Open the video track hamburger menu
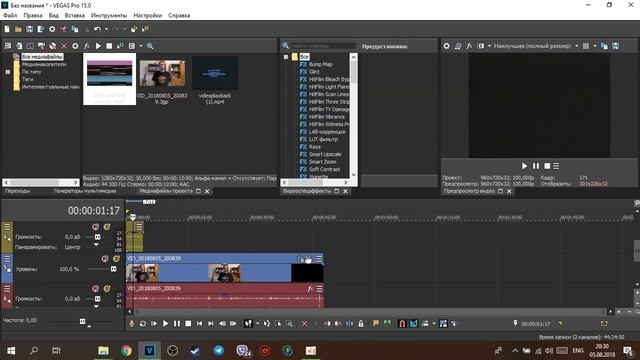 pyautogui.click(x=7, y=258)
